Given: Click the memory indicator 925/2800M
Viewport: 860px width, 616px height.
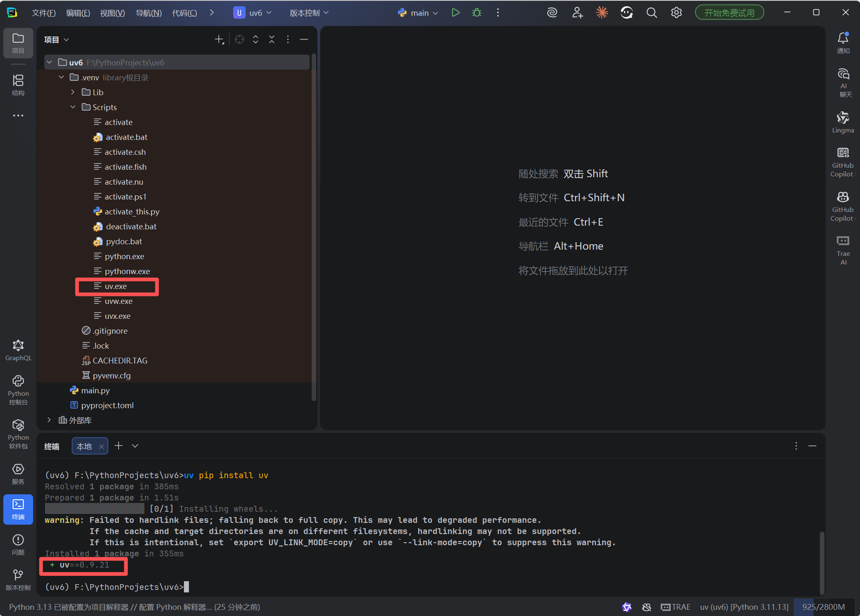Looking at the screenshot, I should coord(823,607).
